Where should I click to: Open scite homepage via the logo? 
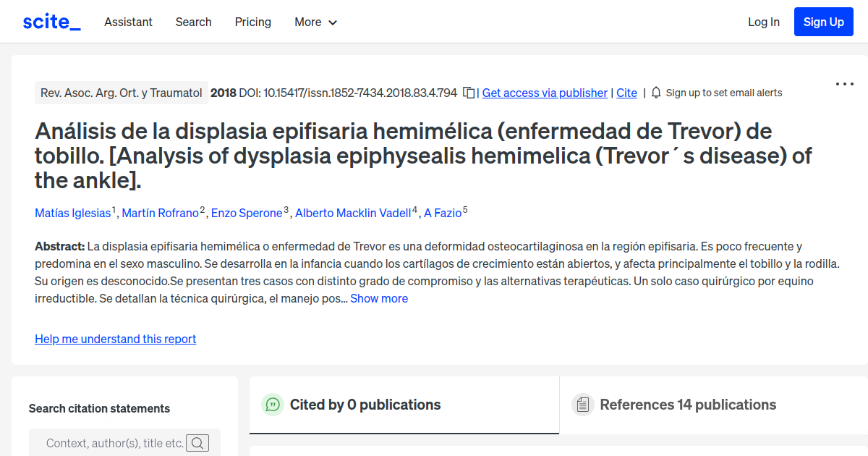click(51, 22)
